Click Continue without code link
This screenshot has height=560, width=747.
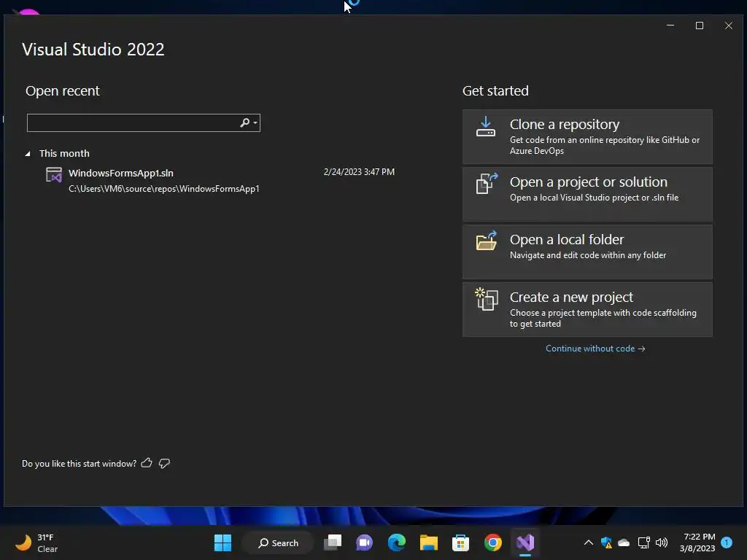pyautogui.click(x=595, y=349)
